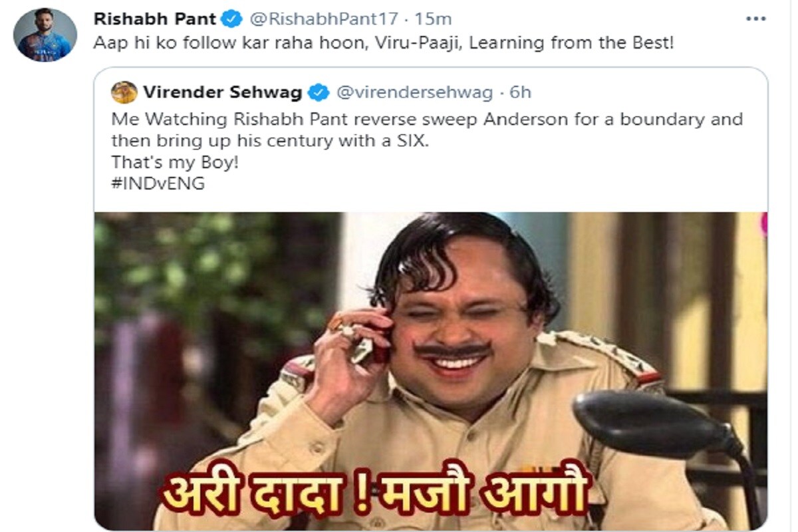Open the three-dot more options menu
Viewport: 798px width, 532px height.
point(755,19)
